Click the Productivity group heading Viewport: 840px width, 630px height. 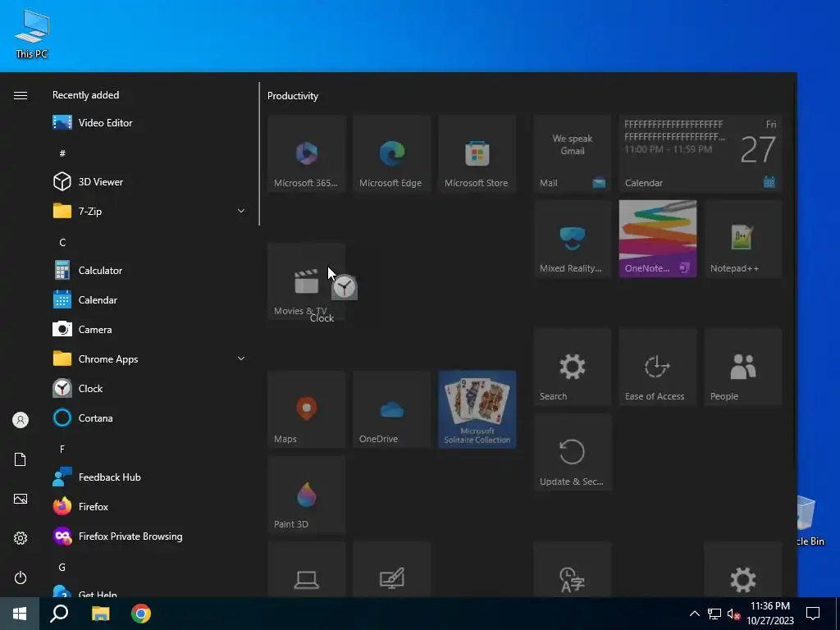[x=293, y=96]
